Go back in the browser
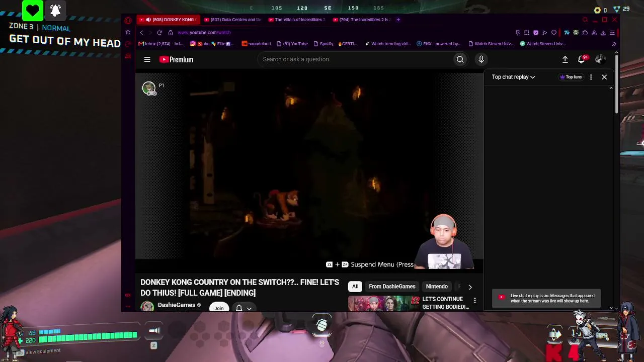Image resolution: width=644 pixels, height=362 pixels. point(141,33)
